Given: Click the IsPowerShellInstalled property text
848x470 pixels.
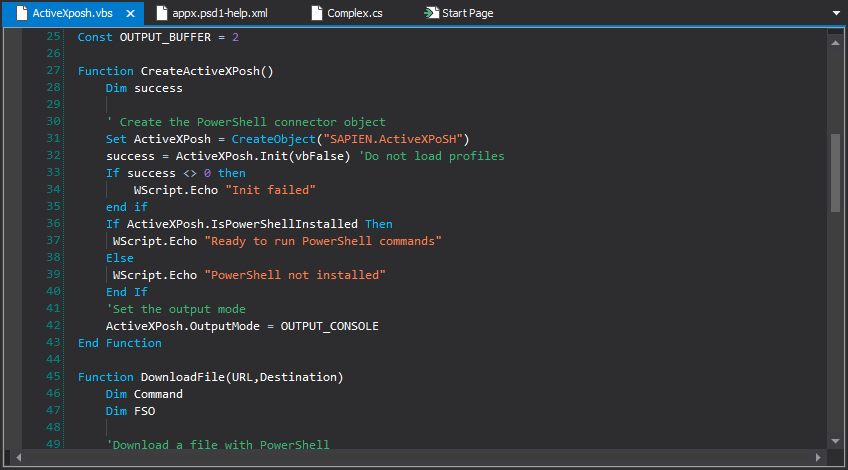Looking at the screenshot, I should click(x=284, y=224).
